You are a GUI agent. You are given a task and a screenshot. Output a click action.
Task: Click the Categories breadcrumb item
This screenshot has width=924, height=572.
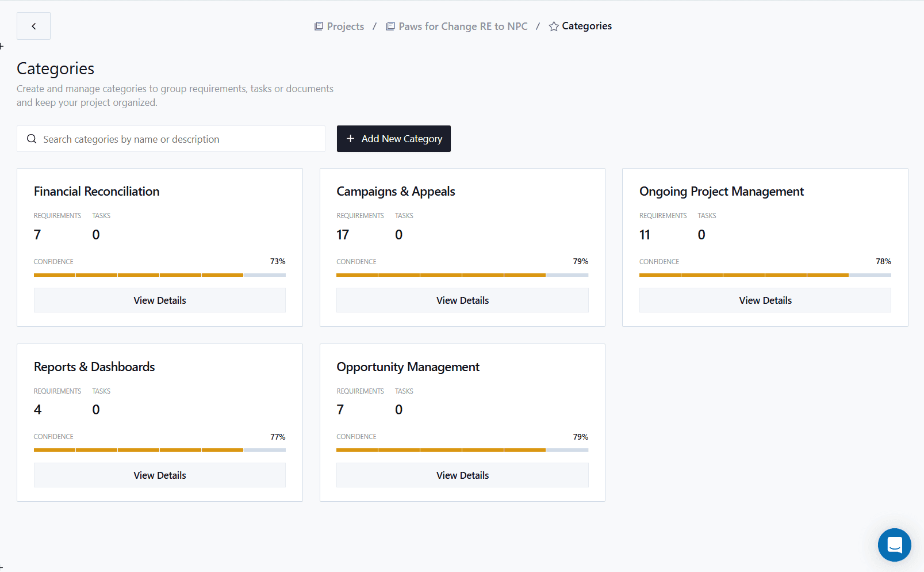point(587,26)
